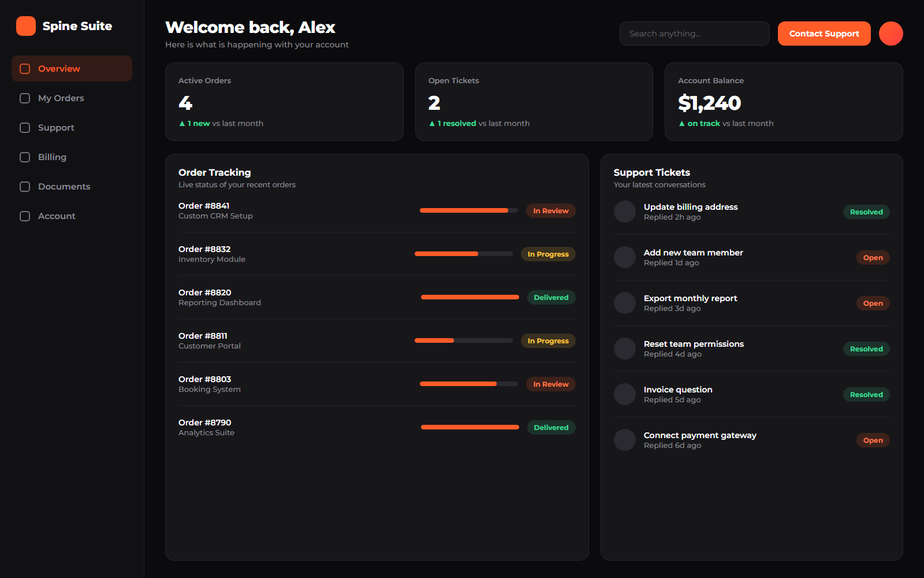Click the Support Tickets heading

pos(652,172)
